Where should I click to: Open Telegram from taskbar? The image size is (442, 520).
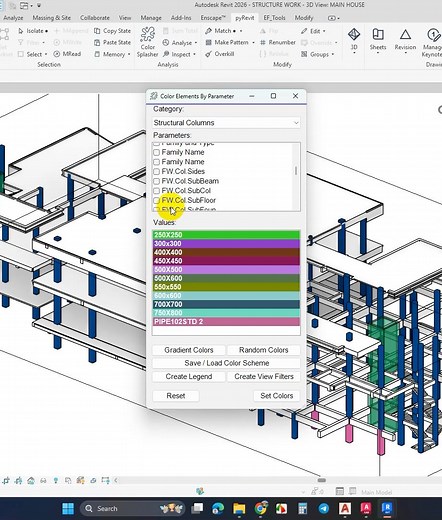[324, 509]
